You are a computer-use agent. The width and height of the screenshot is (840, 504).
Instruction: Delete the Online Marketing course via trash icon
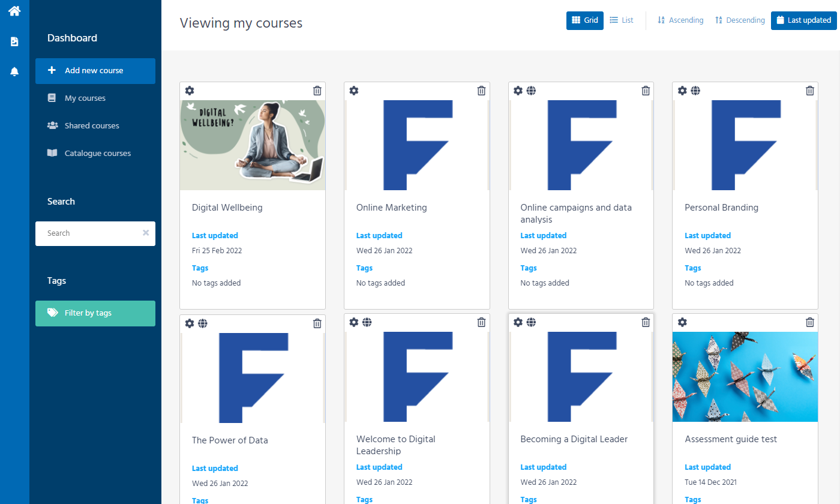(x=481, y=90)
